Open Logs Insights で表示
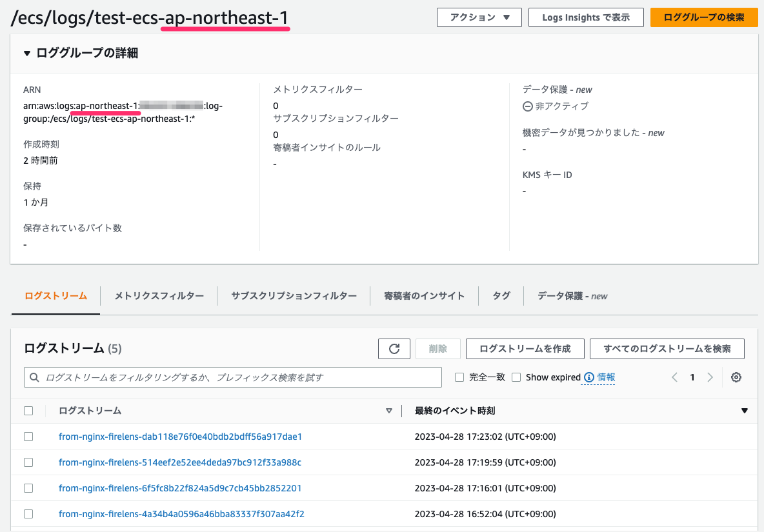Image resolution: width=764 pixels, height=532 pixels. 585,17
